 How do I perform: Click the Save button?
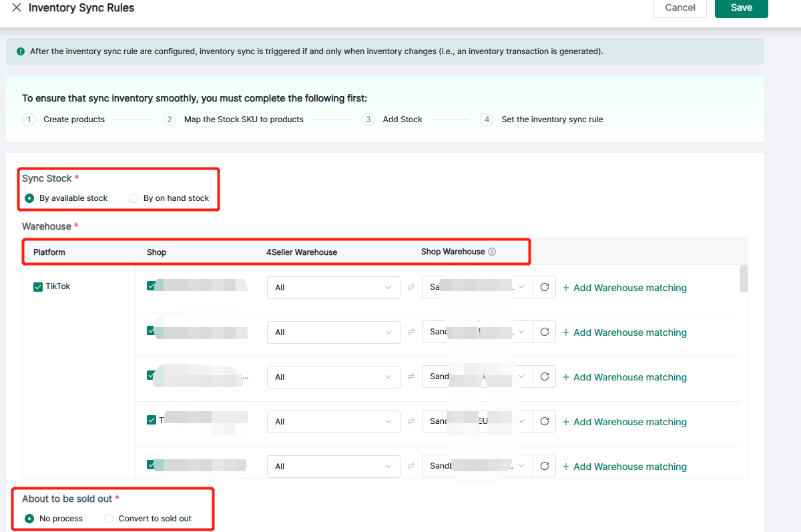pos(741,8)
